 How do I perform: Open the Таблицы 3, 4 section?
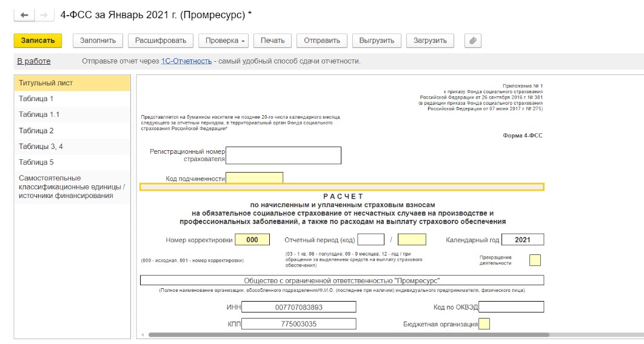[72, 147]
